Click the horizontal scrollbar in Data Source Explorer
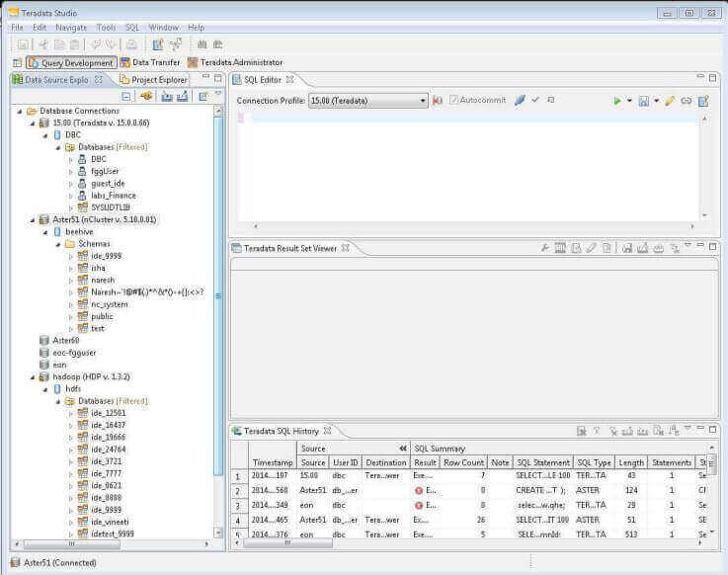 (x=72, y=543)
